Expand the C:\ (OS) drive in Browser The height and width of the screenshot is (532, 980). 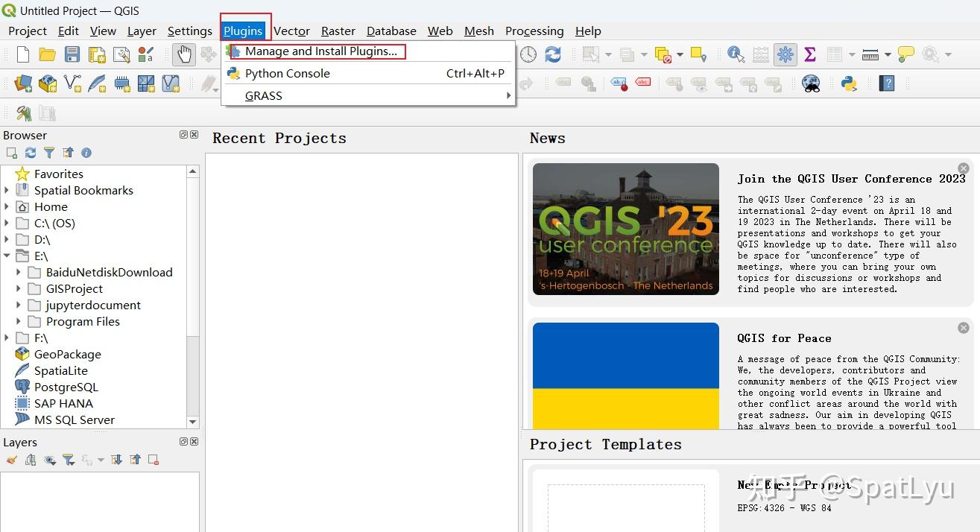[6, 223]
